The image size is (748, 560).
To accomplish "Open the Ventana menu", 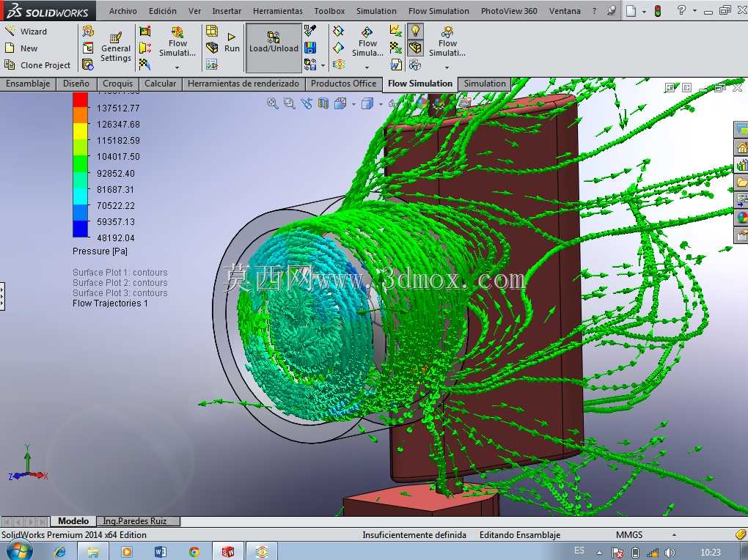I will coord(565,11).
